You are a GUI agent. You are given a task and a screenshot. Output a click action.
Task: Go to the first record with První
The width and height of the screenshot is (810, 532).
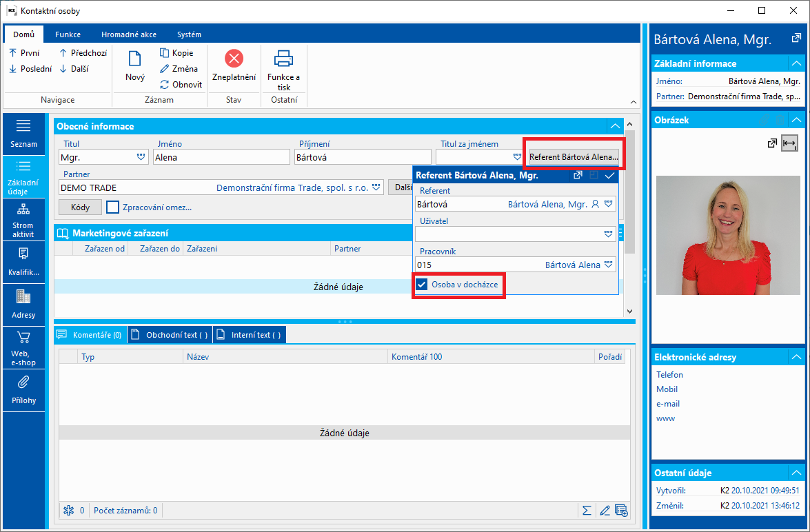tap(24, 52)
